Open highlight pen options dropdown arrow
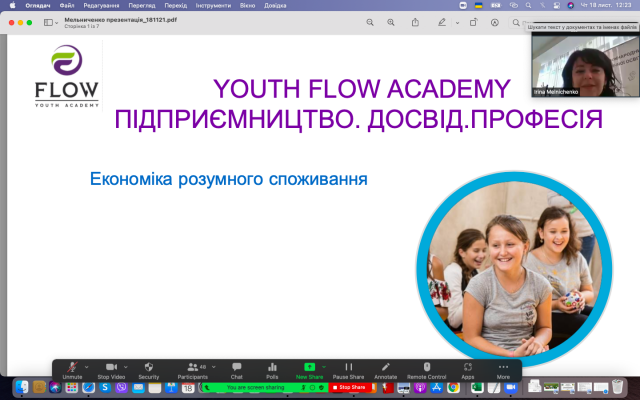Screen dimensions: 640x400 click(457, 23)
